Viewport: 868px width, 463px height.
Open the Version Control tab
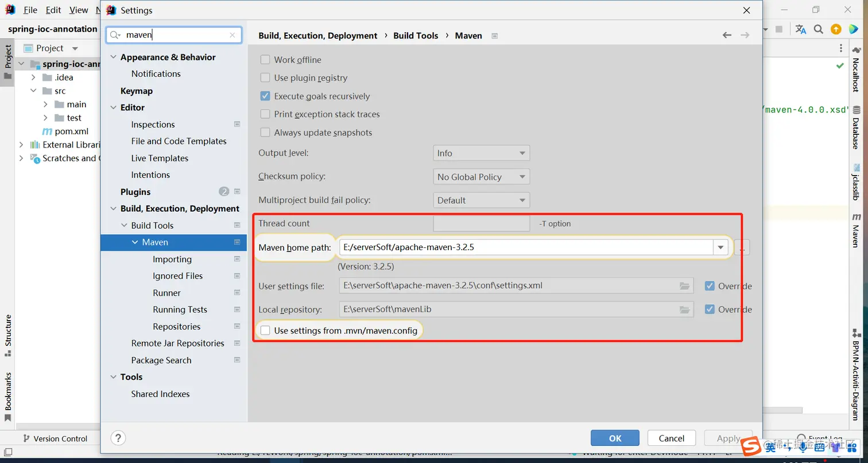point(55,439)
